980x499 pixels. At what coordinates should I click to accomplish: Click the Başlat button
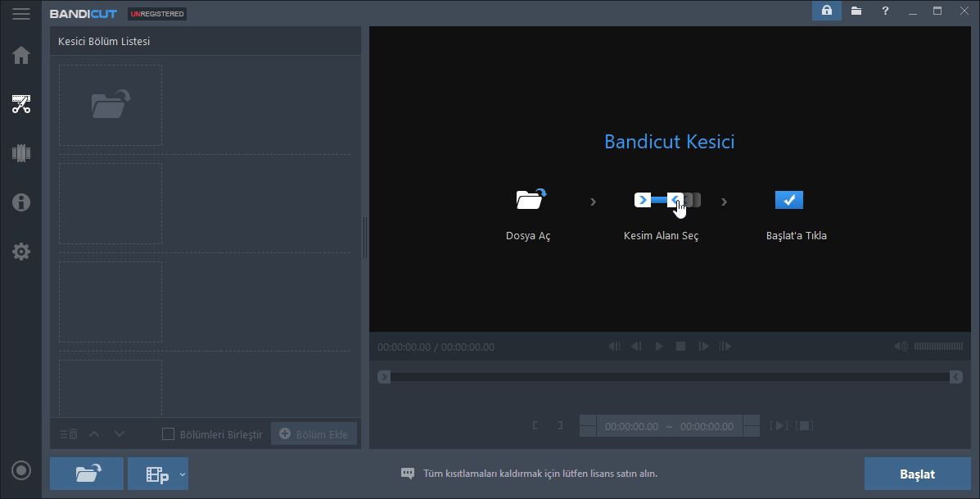917,474
